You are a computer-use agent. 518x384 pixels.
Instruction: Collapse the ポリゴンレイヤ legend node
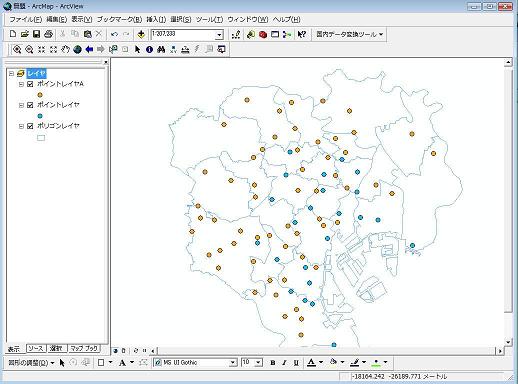point(21,126)
